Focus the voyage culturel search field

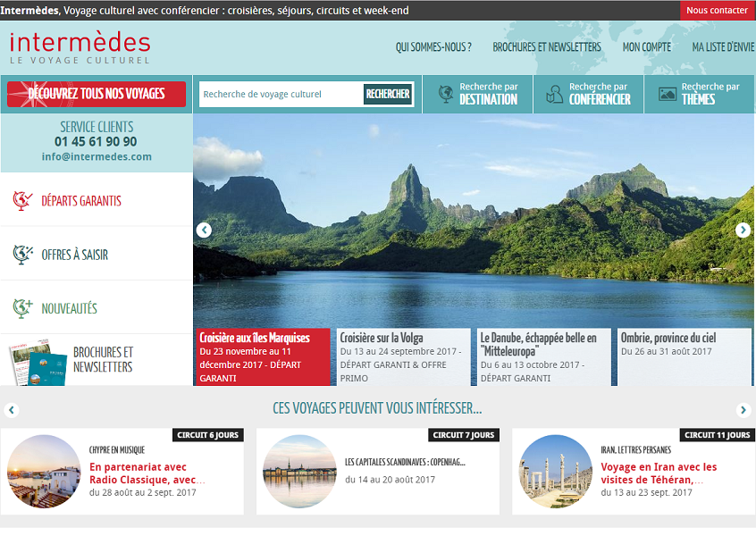[281, 94]
